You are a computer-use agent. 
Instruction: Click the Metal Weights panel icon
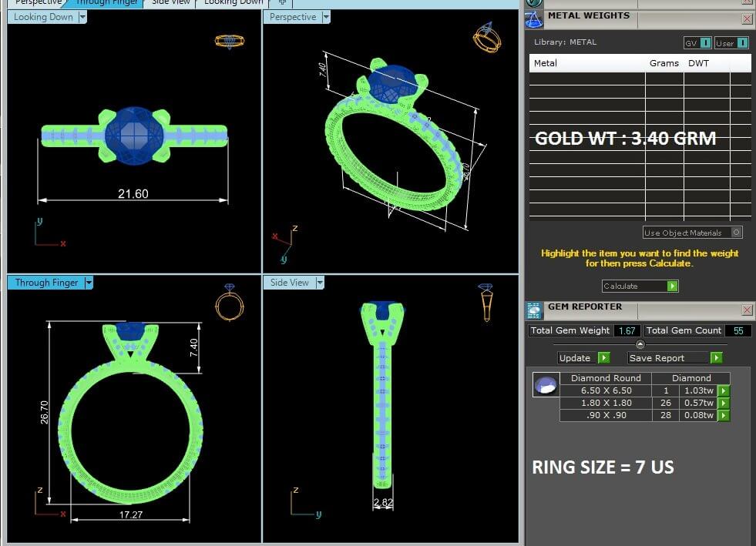point(535,19)
